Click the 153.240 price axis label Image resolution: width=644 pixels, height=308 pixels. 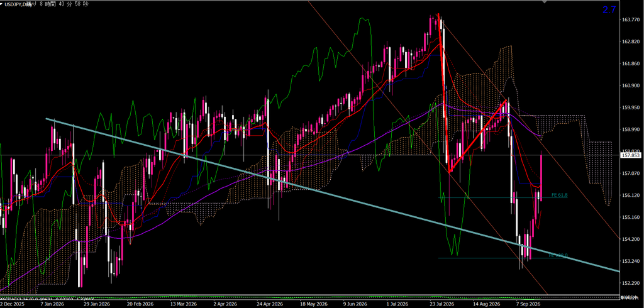631,261
